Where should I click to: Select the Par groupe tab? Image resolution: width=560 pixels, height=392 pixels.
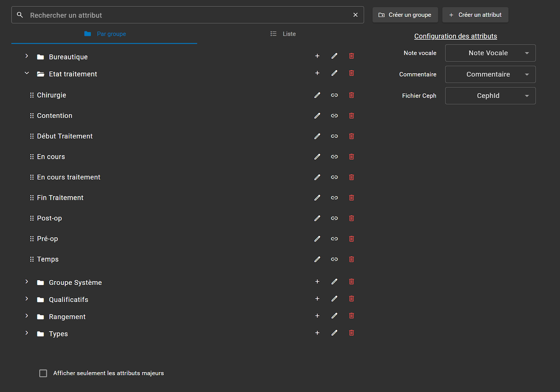(x=105, y=34)
